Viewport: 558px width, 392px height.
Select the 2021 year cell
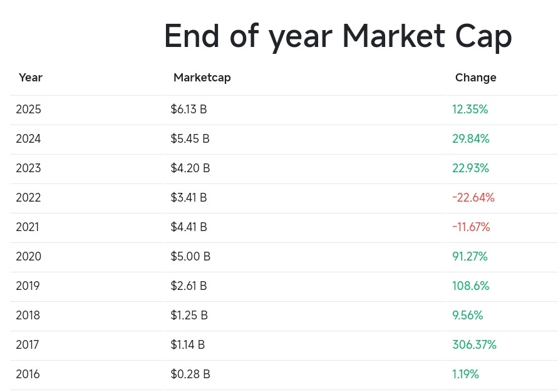pyautogui.click(x=28, y=227)
